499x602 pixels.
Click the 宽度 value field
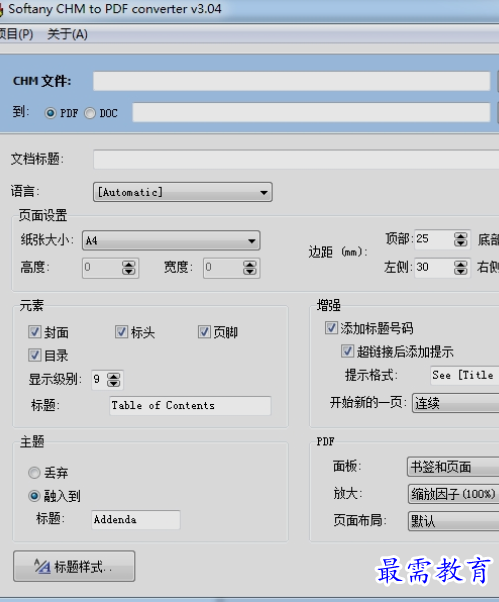pyautogui.click(x=223, y=268)
